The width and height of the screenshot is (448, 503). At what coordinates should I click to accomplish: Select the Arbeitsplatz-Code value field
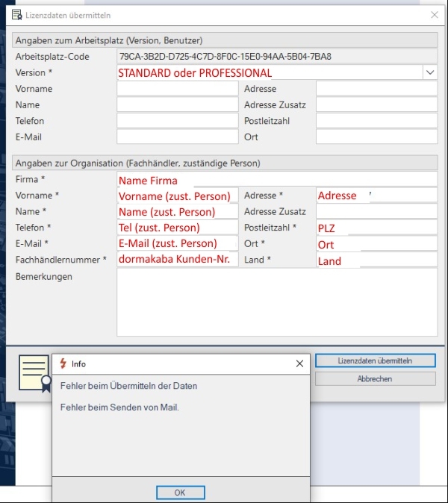point(277,56)
